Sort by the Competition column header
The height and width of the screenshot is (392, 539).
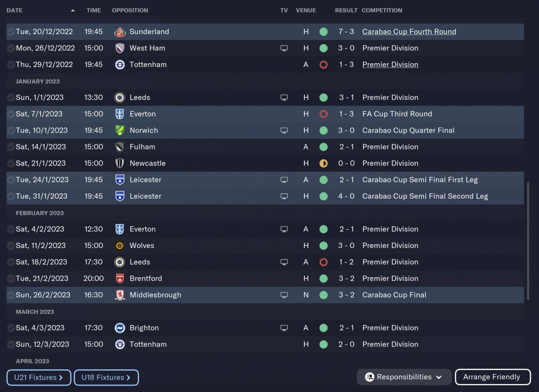[x=382, y=11]
